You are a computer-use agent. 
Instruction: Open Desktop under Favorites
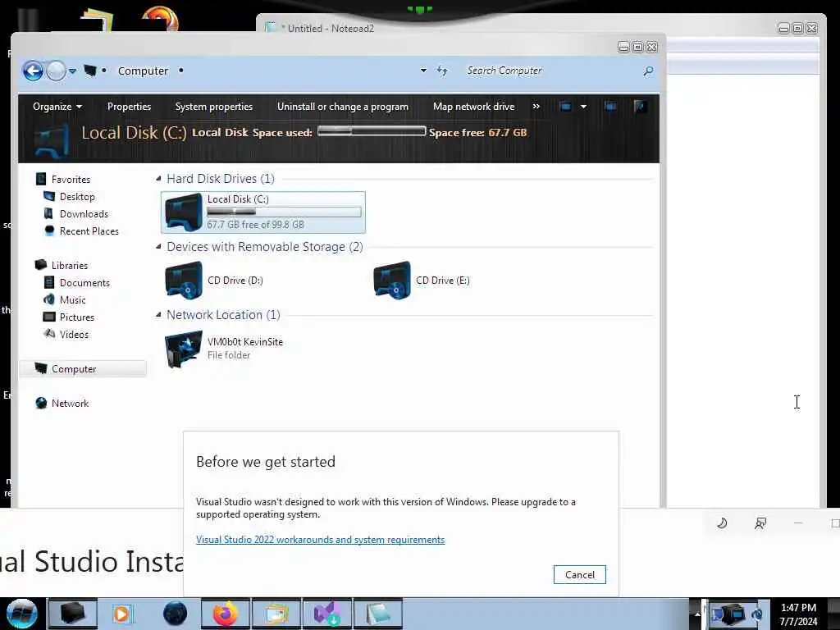77,197
